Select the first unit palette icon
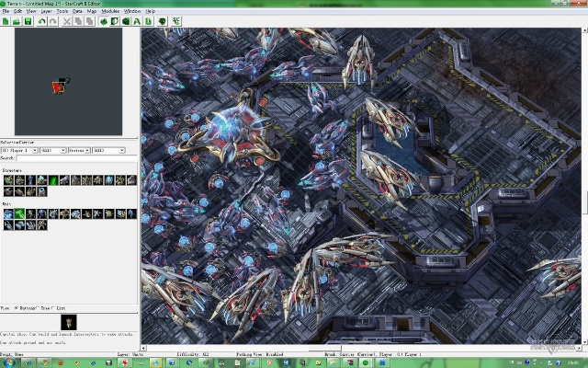Viewport: 588px width, 368px height. [8, 213]
